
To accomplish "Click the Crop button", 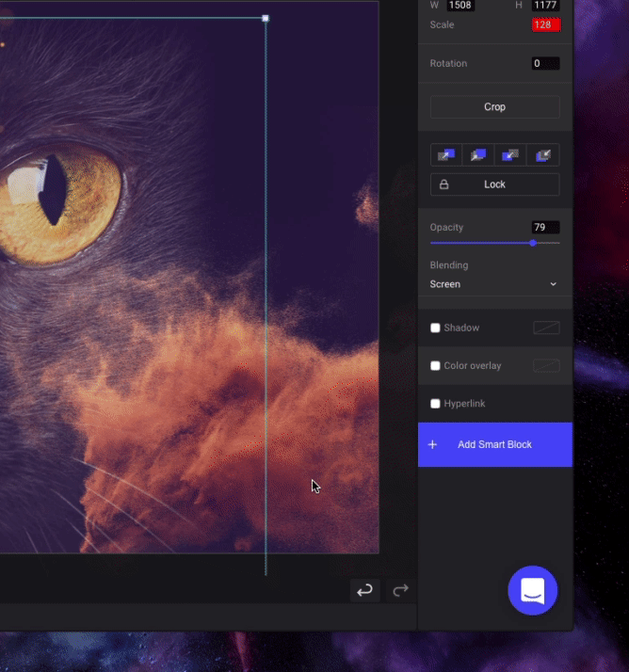I will [494, 107].
